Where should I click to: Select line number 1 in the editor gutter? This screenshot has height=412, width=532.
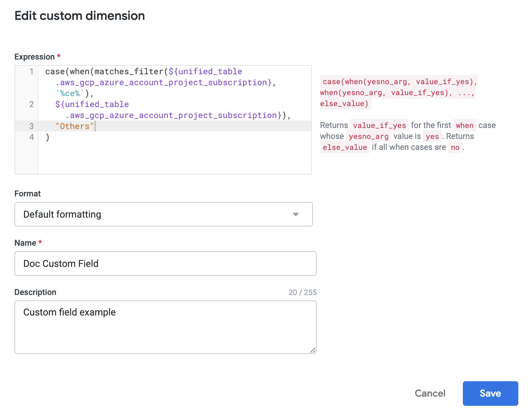pos(31,72)
